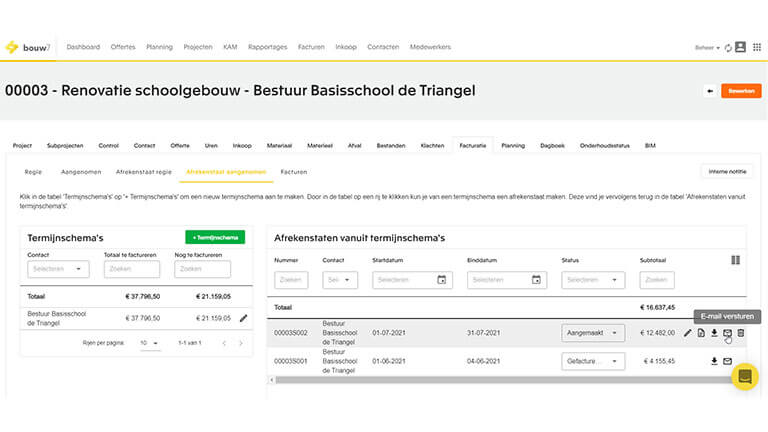Click the user account icon in header
768x432 pixels.
[740, 47]
